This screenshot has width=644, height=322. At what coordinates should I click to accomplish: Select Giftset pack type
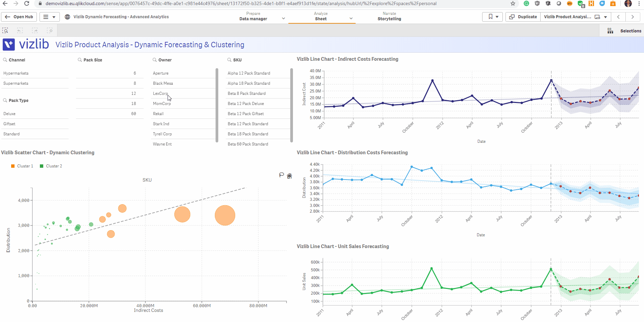35,124
